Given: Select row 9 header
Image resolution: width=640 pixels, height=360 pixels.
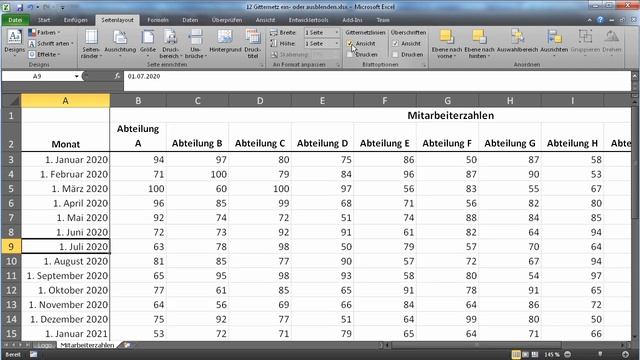Looking at the screenshot, I should tap(11, 247).
